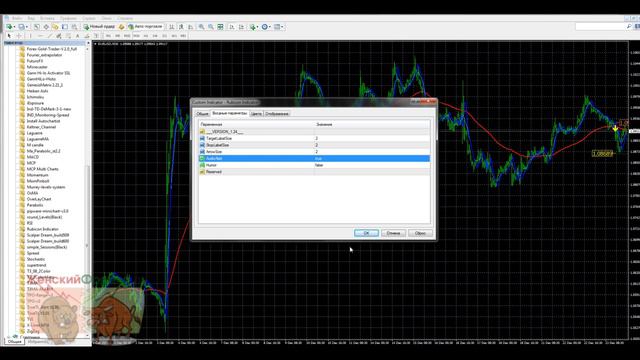The height and width of the screenshot is (360, 640).
Task: Select the Reserved parameter row
Action: pos(314,172)
